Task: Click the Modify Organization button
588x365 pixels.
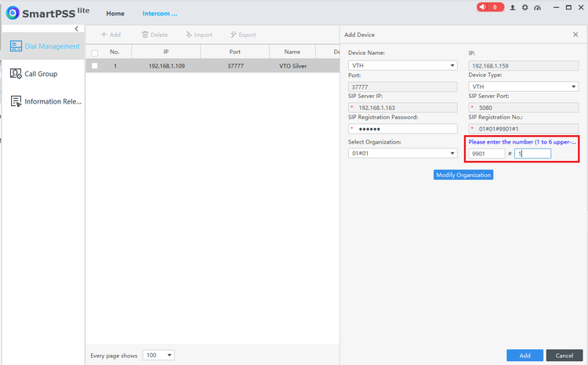Action: tap(463, 175)
